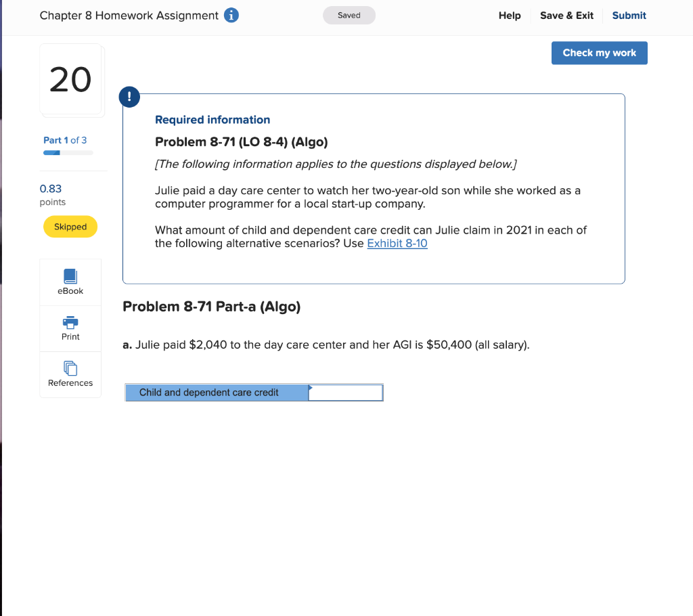The image size is (693, 616).
Task: Click the Print icon
Action: pyautogui.click(x=70, y=323)
